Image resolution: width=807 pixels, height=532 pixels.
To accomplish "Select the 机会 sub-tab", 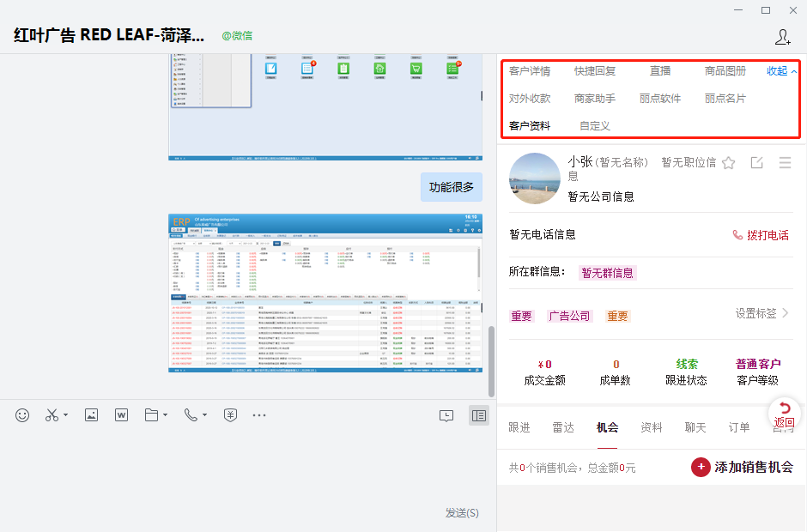I will point(607,427).
